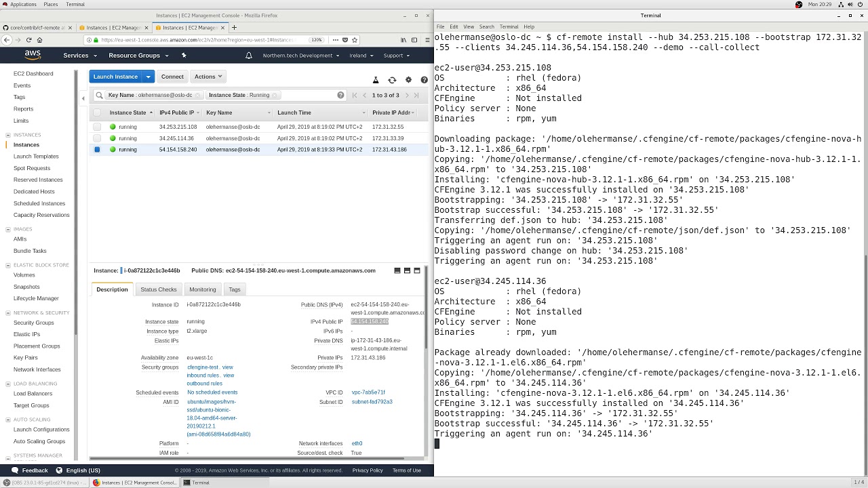Open Launch Instance dropdown arrow
This screenshot has width=868, height=488.
tap(149, 77)
